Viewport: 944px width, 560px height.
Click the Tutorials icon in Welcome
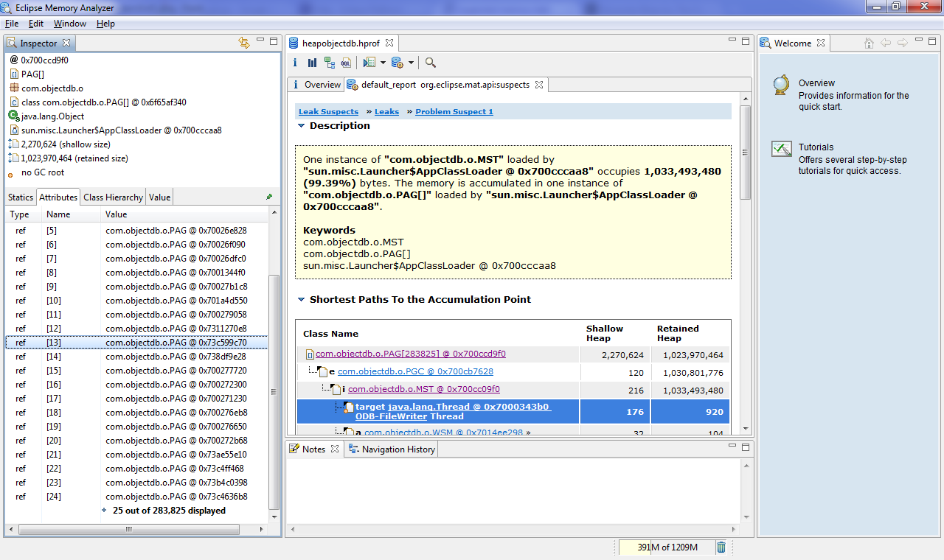pyautogui.click(x=782, y=149)
